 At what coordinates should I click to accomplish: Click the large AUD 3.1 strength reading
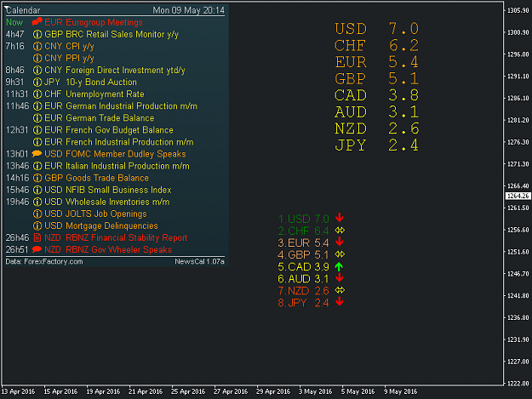point(376,111)
